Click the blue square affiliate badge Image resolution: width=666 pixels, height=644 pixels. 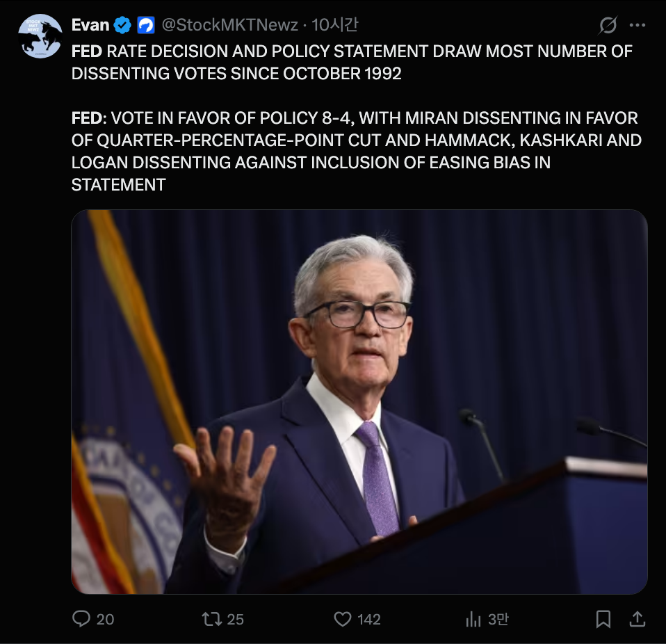click(x=146, y=26)
